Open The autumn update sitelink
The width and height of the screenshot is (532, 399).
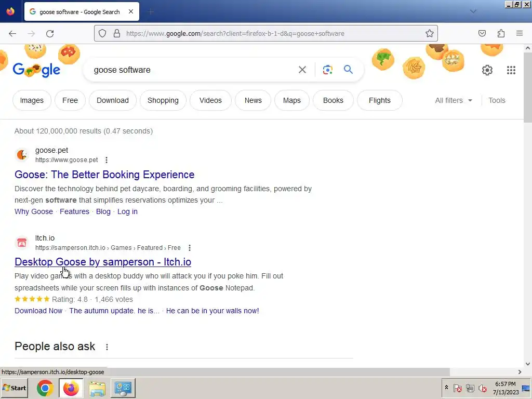coord(114,311)
